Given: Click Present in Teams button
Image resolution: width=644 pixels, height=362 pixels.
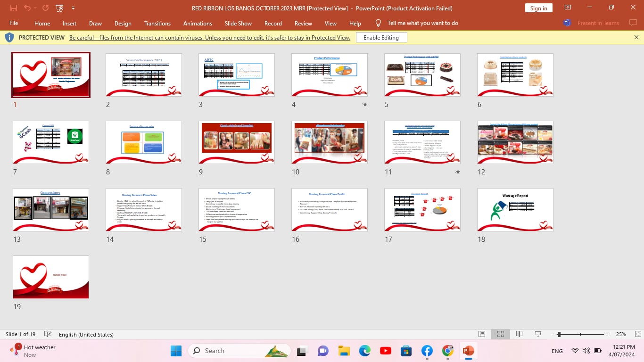Looking at the screenshot, I should pyautogui.click(x=591, y=23).
